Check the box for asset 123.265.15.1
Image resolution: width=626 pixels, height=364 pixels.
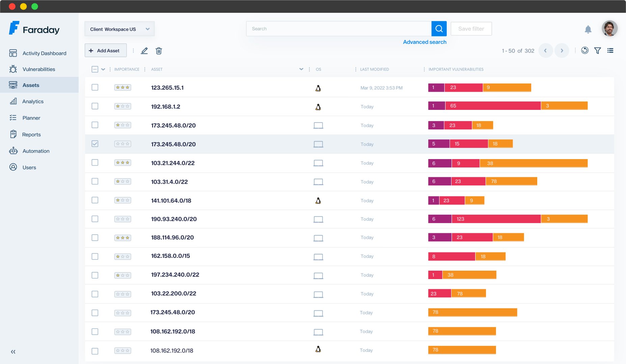tap(95, 88)
